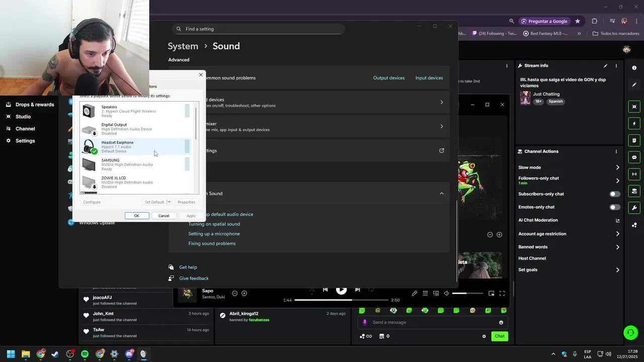Play the song in Spotify mini player
This screenshot has width=644, height=362.
(x=341, y=290)
